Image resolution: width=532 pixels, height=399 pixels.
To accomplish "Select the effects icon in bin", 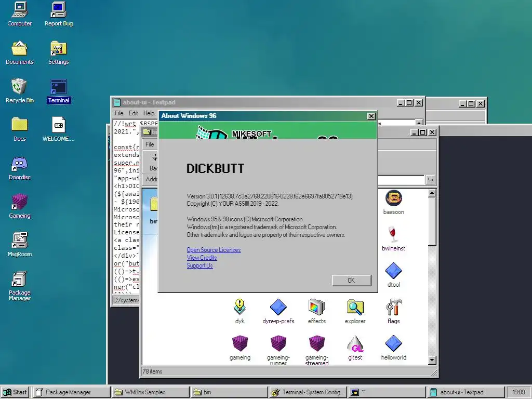I will tap(316, 312).
